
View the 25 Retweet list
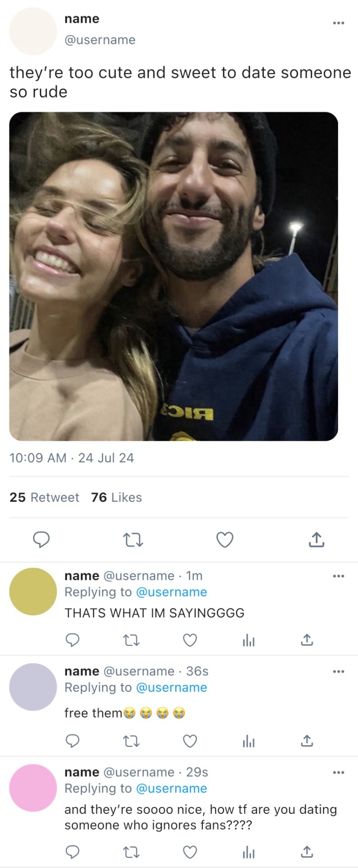tap(44, 497)
